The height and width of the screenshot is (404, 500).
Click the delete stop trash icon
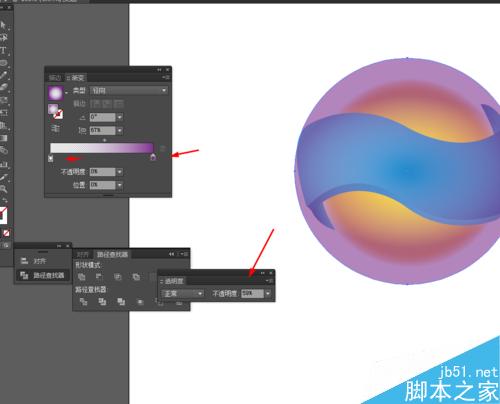(163, 148)
